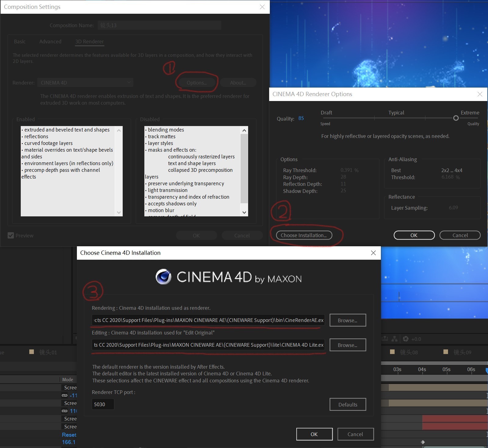Click the "motion blur" entry in Disabled list
This screenshot has height=448, width=488.
[x=161, y=210]
